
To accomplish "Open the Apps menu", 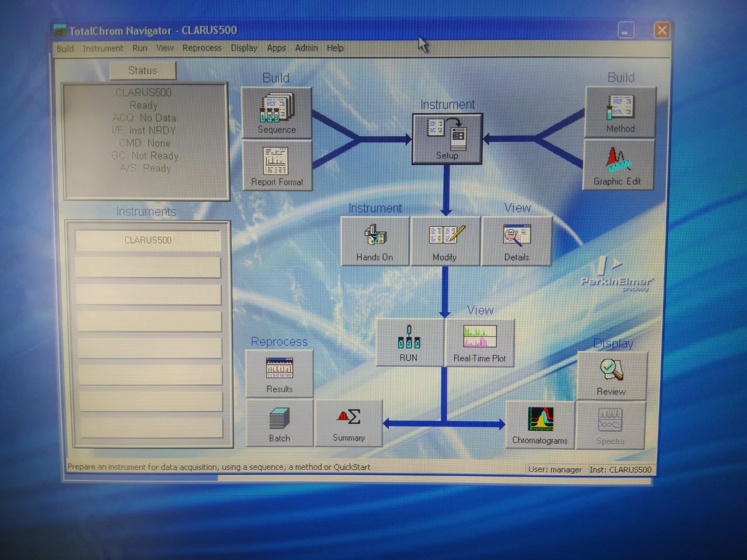I will 276,48.
